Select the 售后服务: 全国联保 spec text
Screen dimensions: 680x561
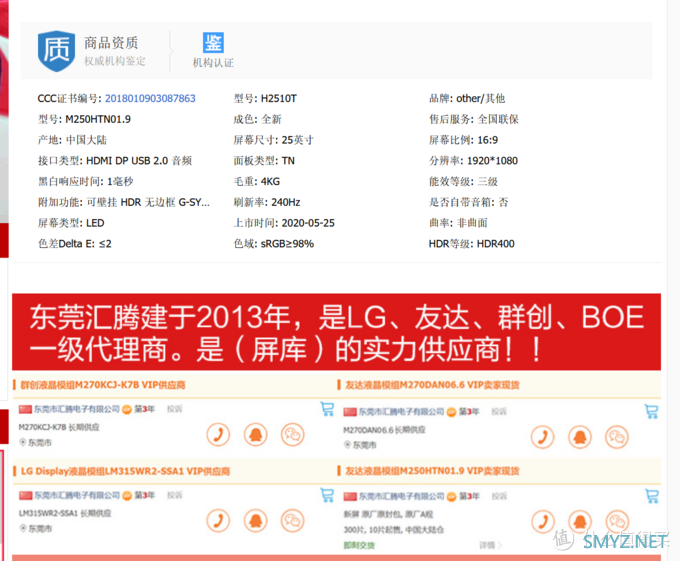point(474,119)
